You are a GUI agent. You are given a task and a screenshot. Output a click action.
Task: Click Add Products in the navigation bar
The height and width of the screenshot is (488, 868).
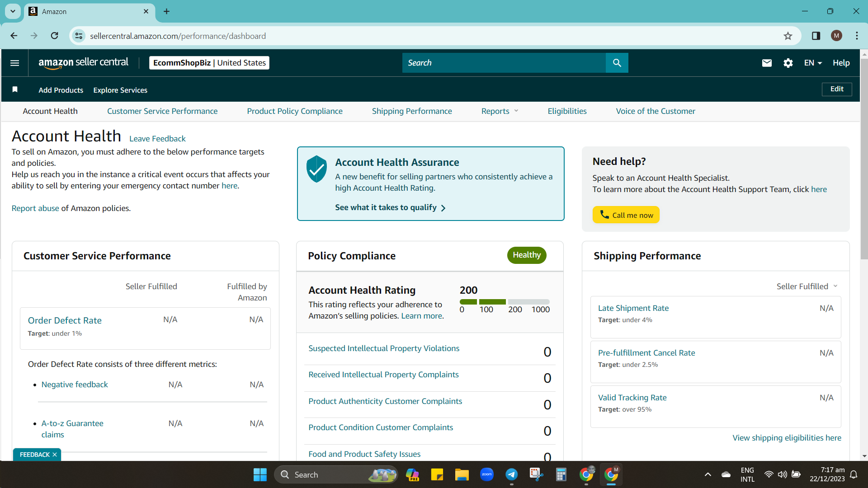61,90
